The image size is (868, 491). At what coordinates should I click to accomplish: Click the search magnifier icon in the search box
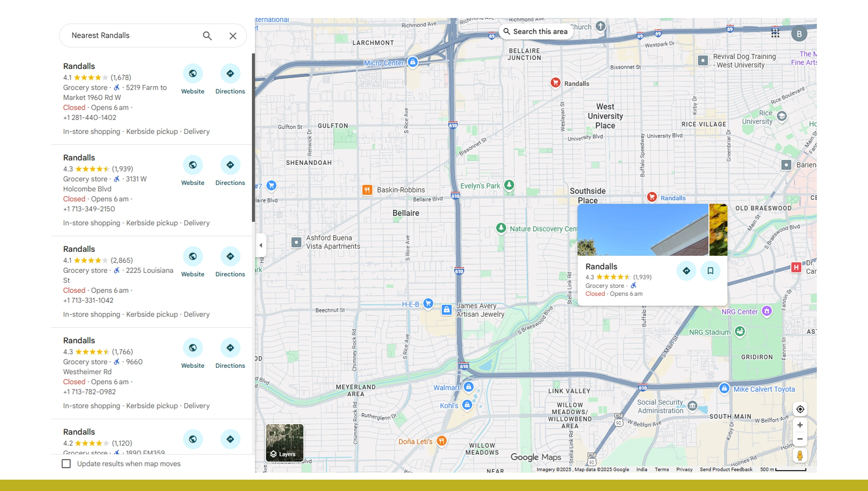click(208, 36)
